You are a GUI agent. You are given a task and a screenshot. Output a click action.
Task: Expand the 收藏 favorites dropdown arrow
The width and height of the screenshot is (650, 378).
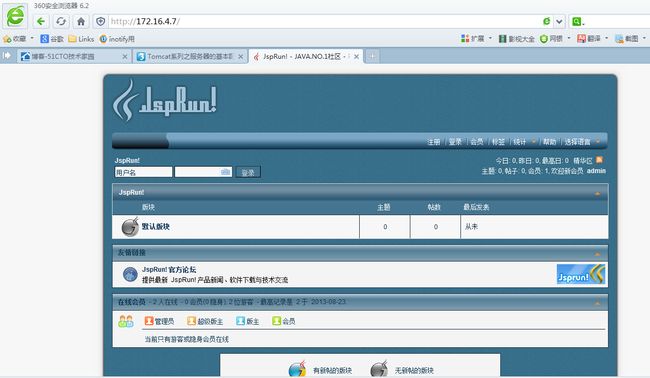tap(32, 38)
